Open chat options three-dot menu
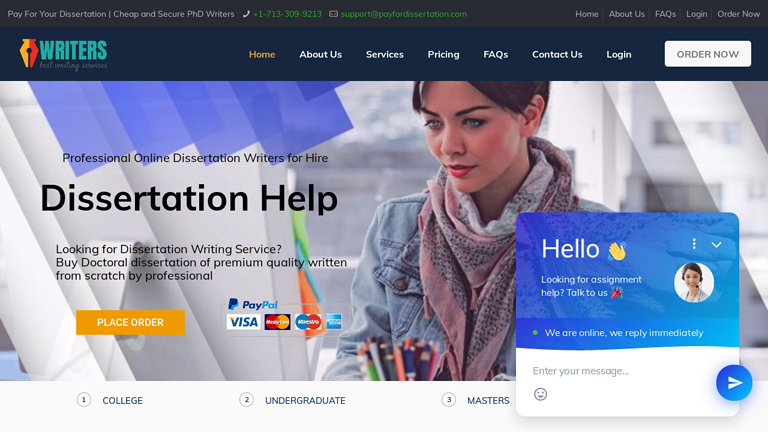Screen dimensions: 768x432 pyautogui.click(x=694, y=243)
